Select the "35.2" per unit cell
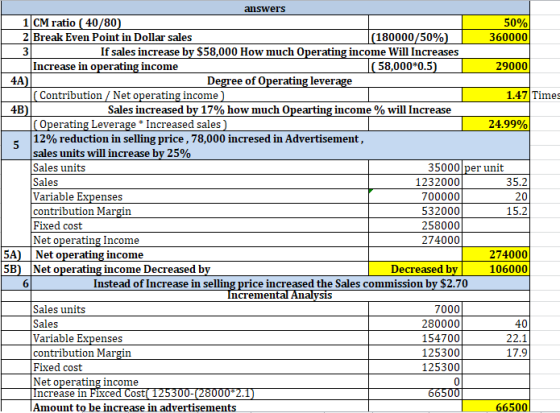 point(496,182)
